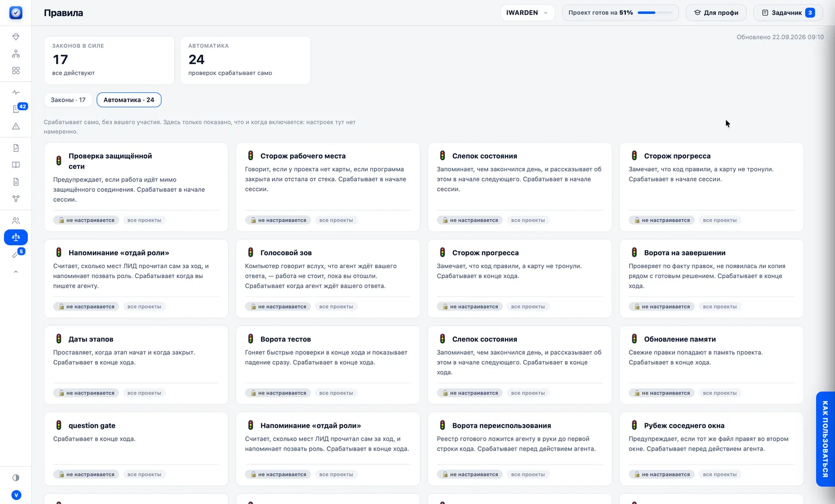The width and height of the screenshot is (835, 504).
Task: Click the «Ворота переиспользования» card title
Action: 502,426
